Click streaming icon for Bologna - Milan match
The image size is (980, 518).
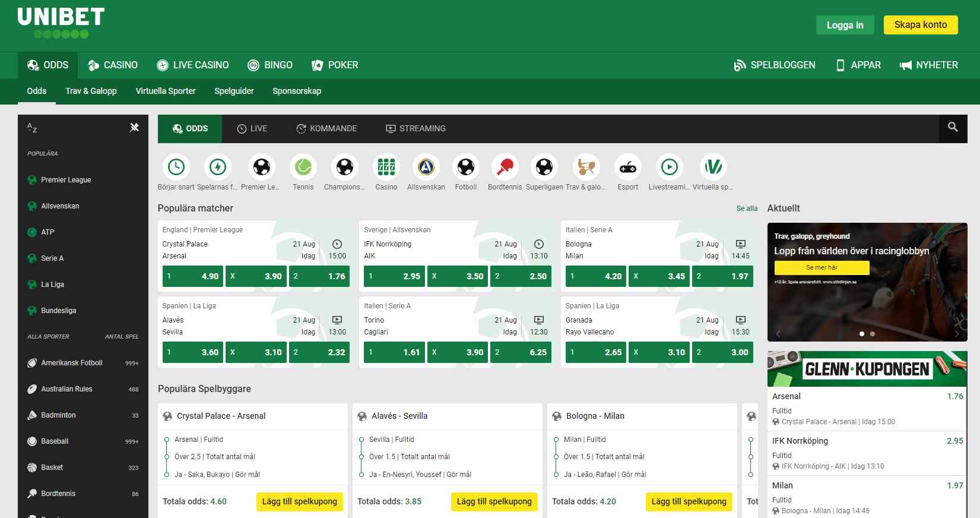pos(741,244)
